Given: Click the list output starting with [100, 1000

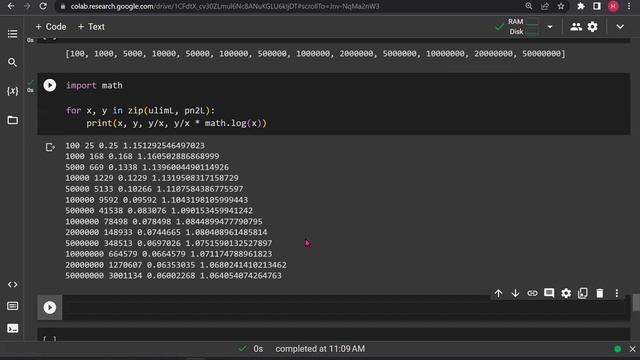Looking at the screenshot, I should pyautogui.click(x=315, y=53).
